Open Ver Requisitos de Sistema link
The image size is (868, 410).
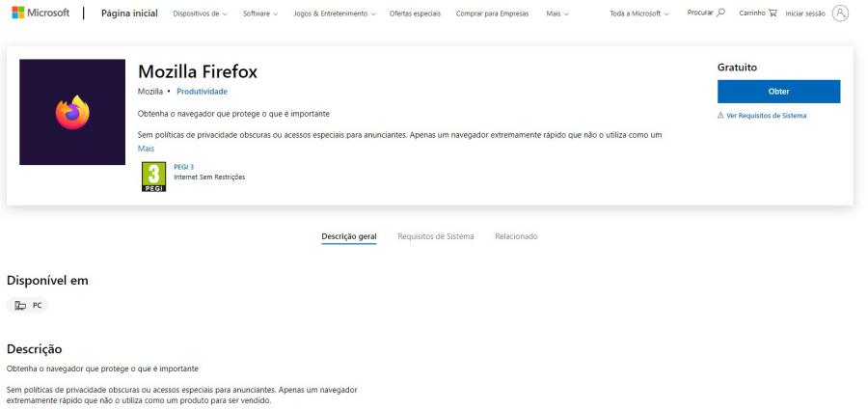click(766, 116)
